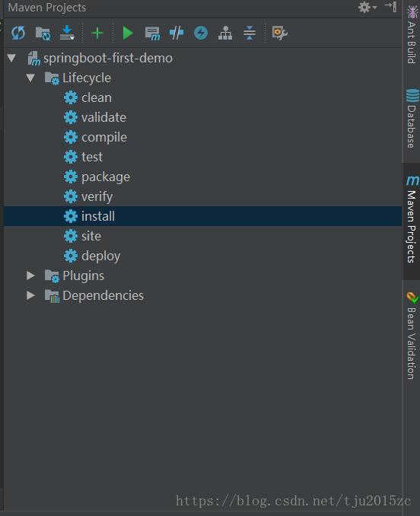Expand the Plugins node
This screenshot has height=516, width=420.
(x=30, y=276)
